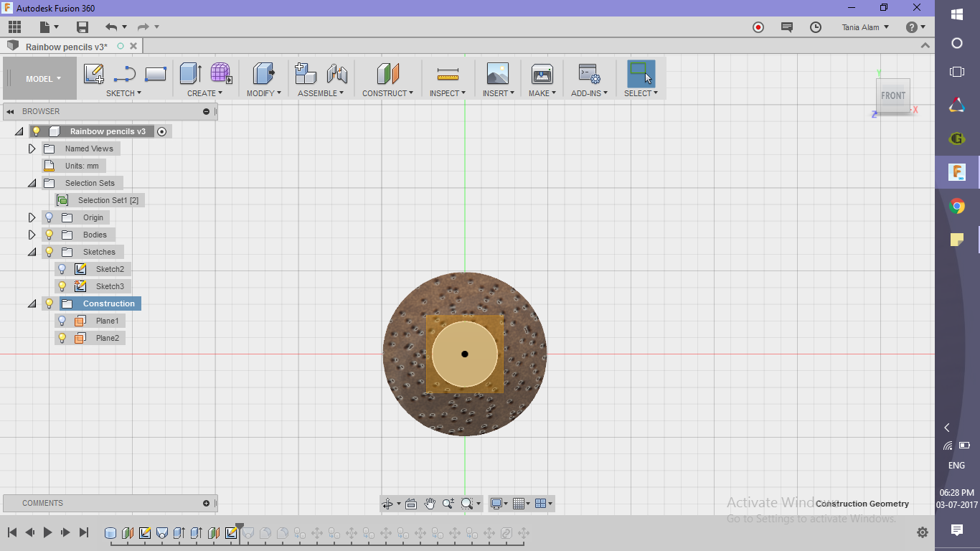This screenshot has width=980, height=551.
Task: Select the Press Pull tool
Action: point(264,73)
